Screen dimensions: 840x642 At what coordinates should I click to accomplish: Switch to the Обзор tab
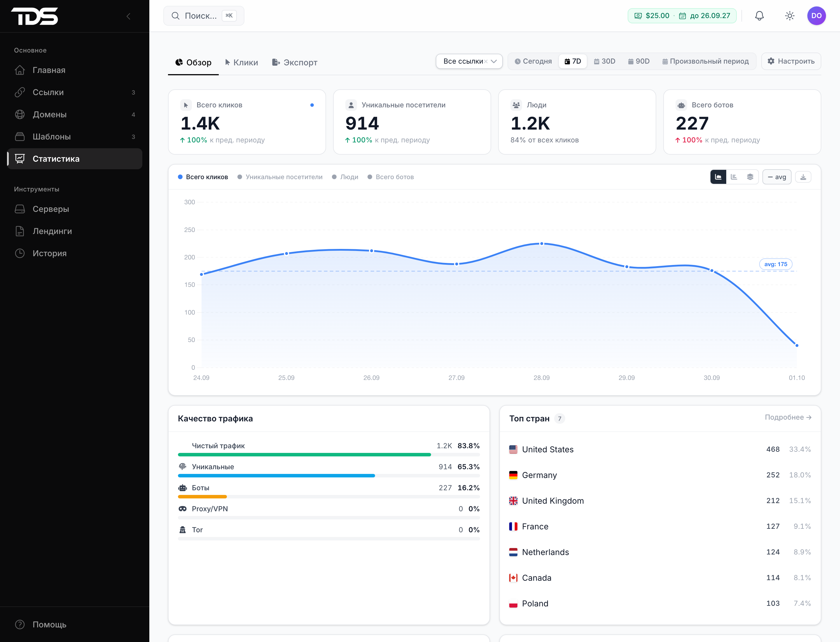pos(193,62)
